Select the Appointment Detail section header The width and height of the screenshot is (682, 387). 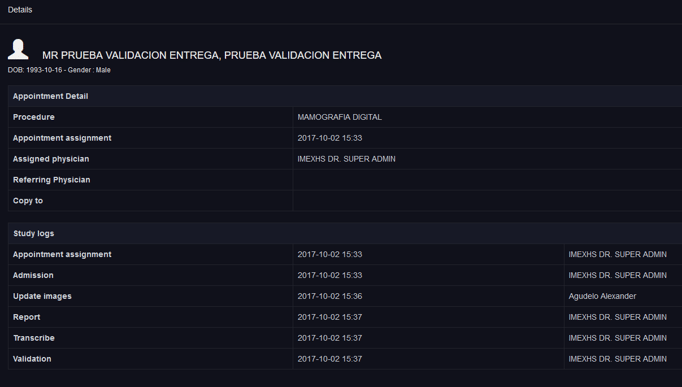pyautogui.click(x=345, y=96)
